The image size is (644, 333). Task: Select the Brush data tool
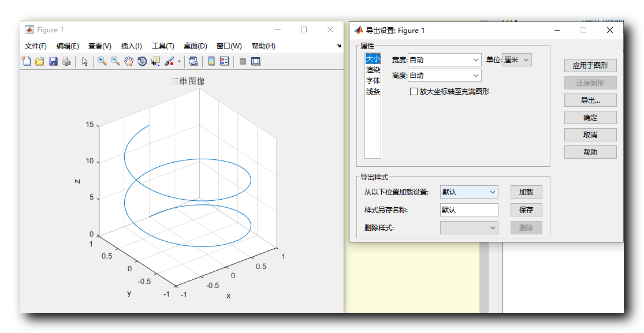tap(169, 61)
